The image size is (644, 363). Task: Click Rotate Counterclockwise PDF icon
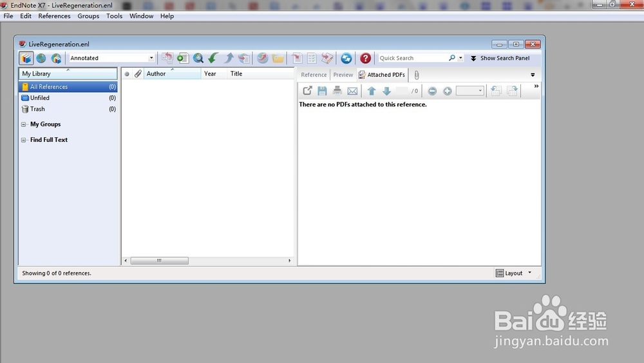(x=496, y=91)
